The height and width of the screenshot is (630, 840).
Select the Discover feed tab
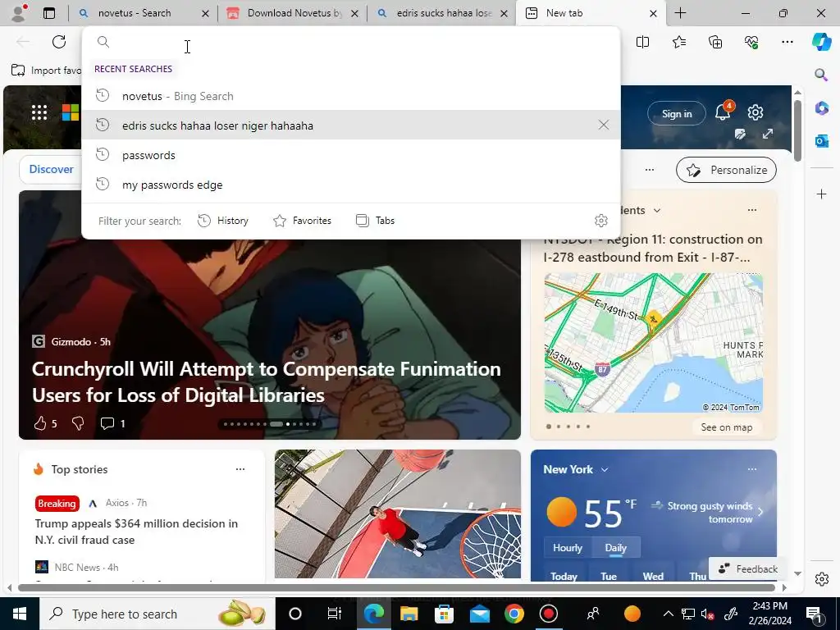51,169
